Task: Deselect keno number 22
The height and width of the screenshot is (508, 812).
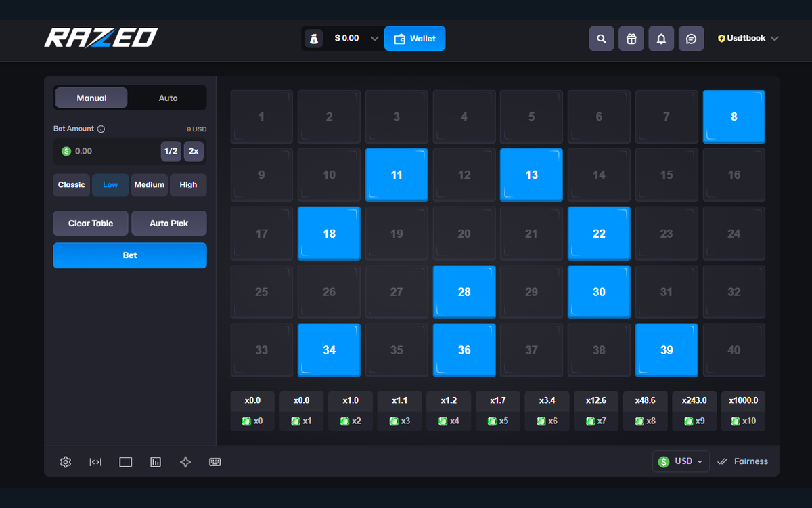Action: pos(599,234)
